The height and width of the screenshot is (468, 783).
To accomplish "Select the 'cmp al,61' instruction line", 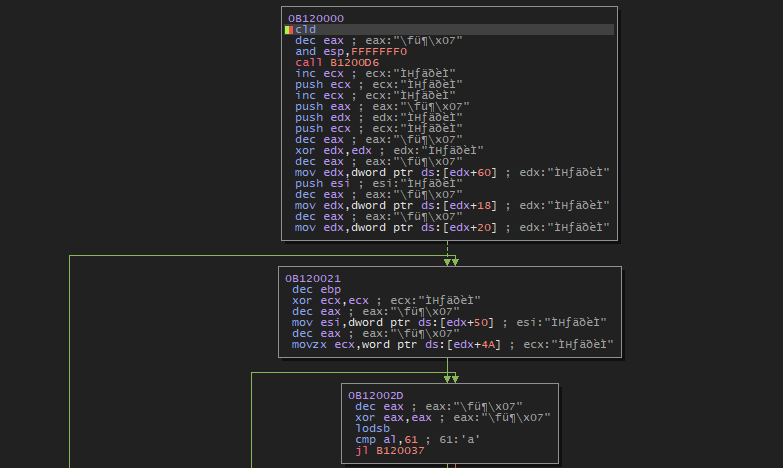I will pyautogui.click(x=378, y=440).
